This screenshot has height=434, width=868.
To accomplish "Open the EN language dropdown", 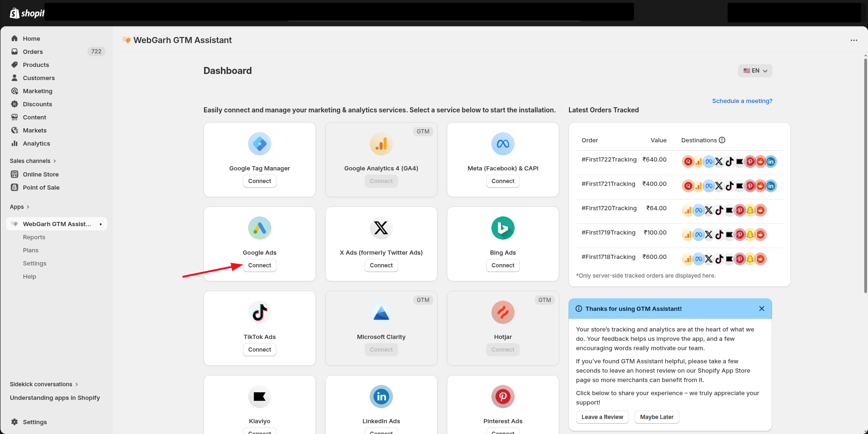I will point(755,71).
